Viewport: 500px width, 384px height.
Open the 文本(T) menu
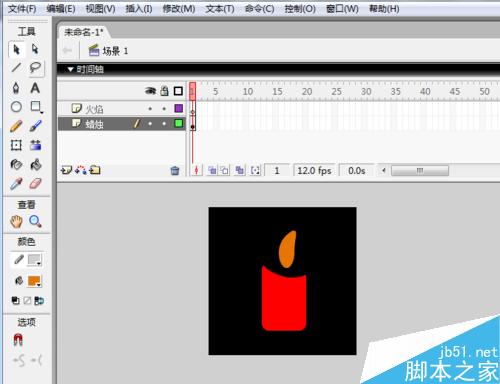pos(220,9)
